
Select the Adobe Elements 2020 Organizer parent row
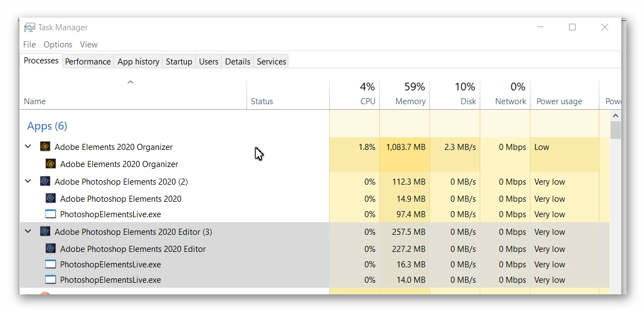tap(315, 147)
